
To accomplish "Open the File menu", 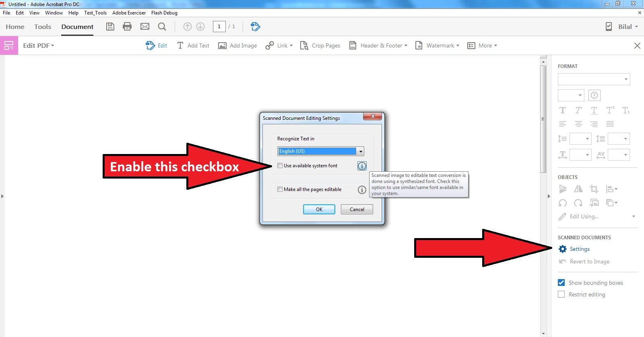I will coord(6,13).
